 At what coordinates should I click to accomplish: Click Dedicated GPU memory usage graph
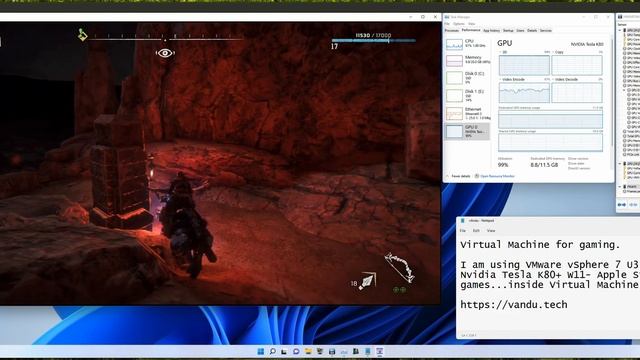tap(550, 119)
